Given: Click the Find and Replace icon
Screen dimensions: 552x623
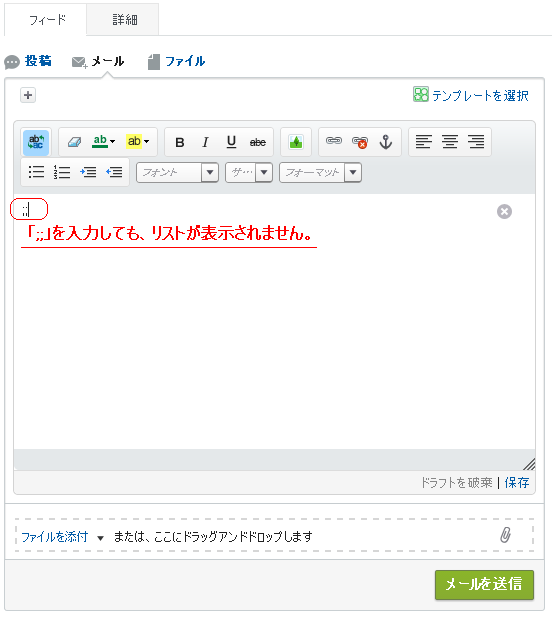Looking at the screenshot, I should click(x=36, y=142).
